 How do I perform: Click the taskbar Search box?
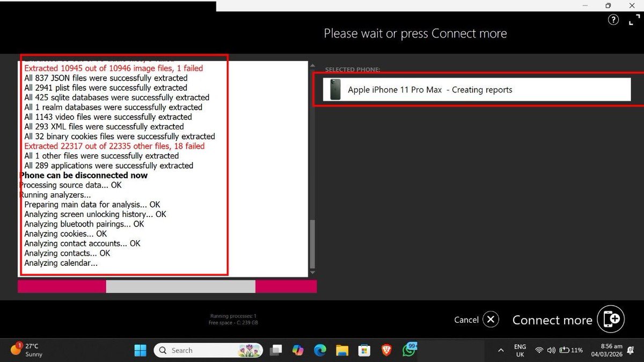pos(208,350)
